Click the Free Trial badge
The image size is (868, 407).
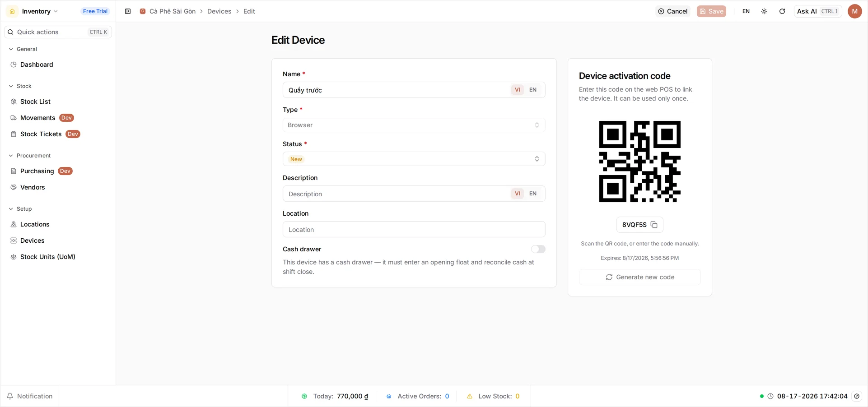point(95,11)
